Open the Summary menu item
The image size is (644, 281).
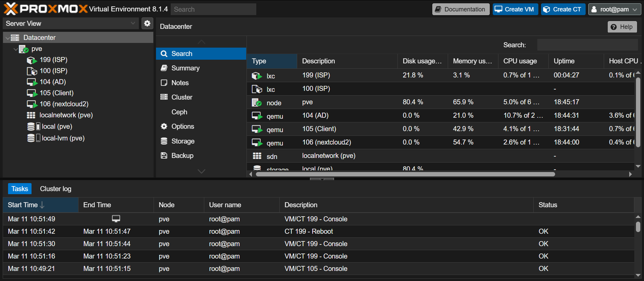201,68
